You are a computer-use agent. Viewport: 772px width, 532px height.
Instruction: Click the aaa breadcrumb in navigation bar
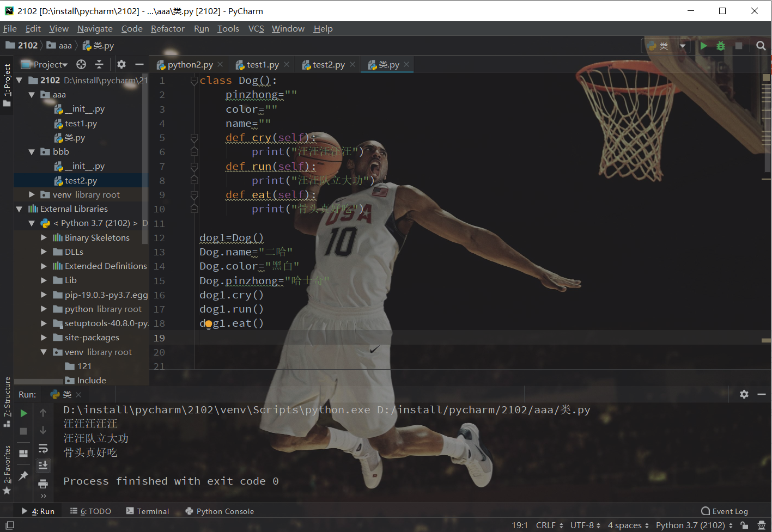[59, 46]
